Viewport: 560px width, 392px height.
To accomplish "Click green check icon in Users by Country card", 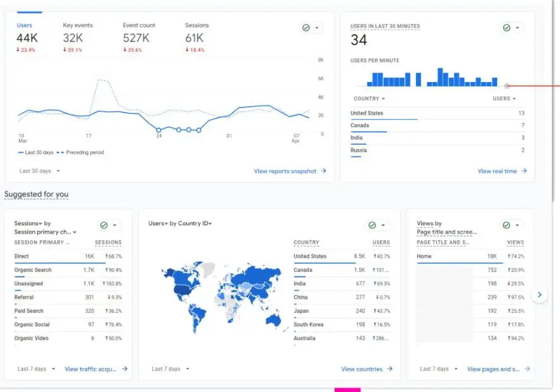I will 372,225.
